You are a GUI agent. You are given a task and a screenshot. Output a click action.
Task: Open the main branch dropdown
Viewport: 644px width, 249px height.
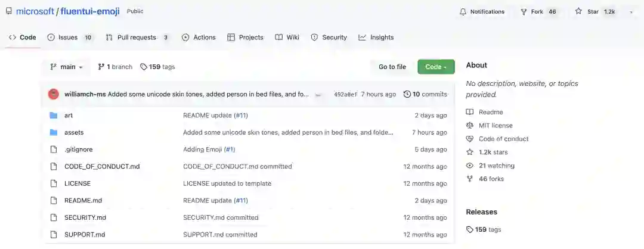click(x=66, y=67)
